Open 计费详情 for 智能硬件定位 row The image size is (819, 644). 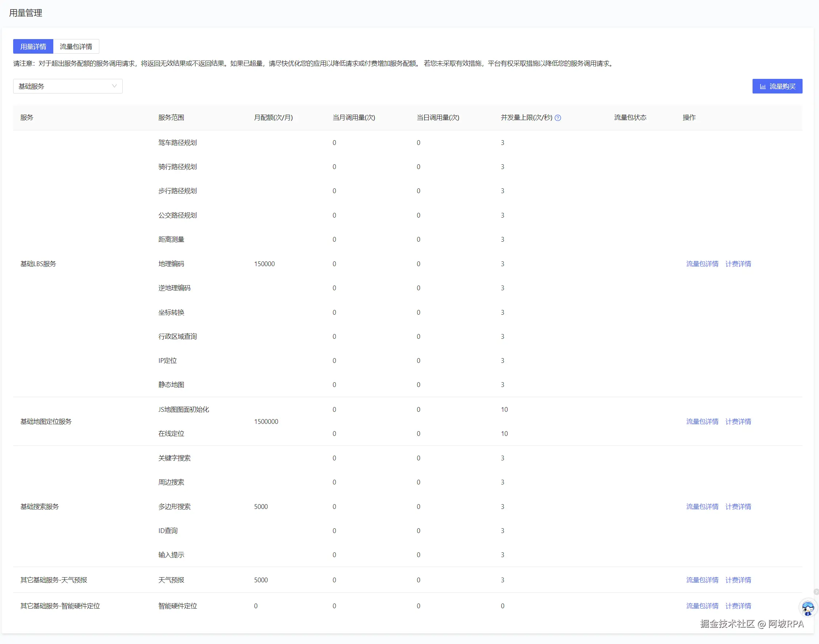point(738,606)
